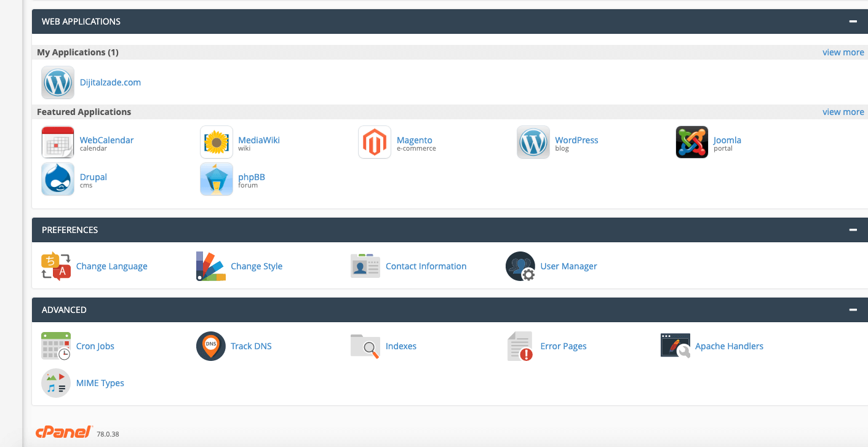The height and width of the screenshot is (447, 868).
Task: Click the Change Language icon
Action: (x=56, y=266)
